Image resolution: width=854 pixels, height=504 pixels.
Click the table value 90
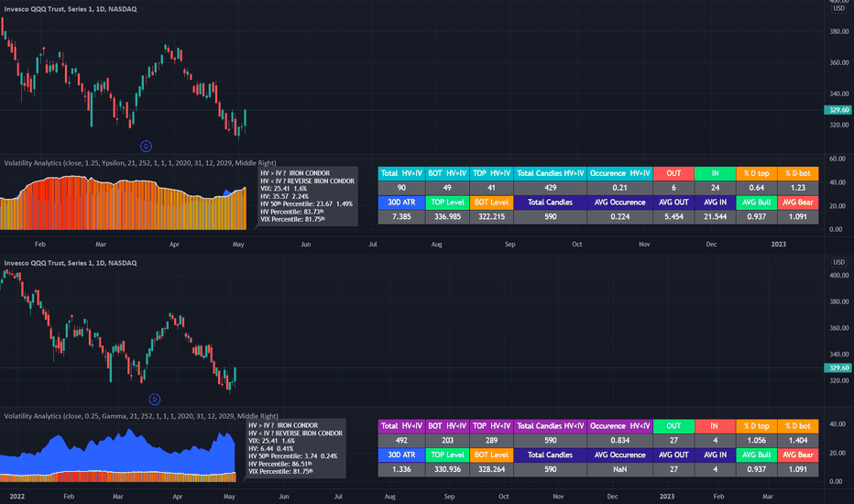[401, 188]
